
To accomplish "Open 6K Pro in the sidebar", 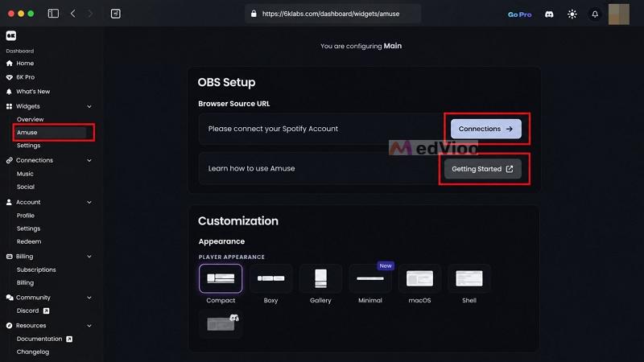I will (26, 77).
